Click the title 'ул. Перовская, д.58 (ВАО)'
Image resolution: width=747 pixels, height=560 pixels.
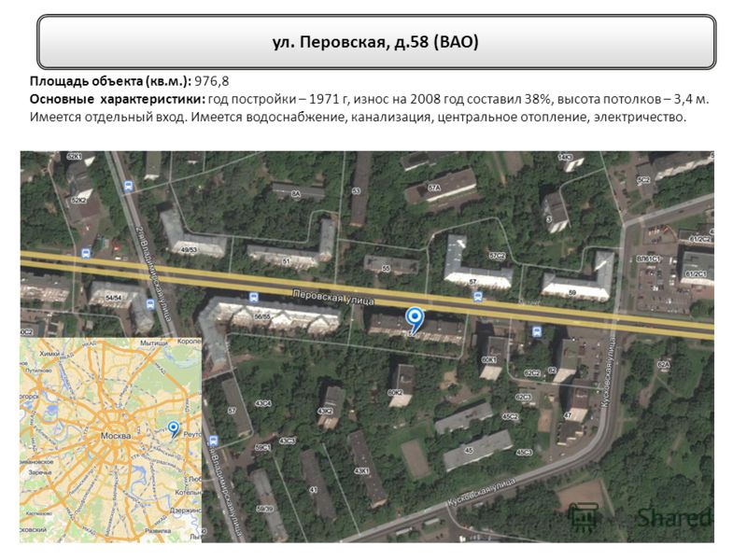(x=375, y=42)
